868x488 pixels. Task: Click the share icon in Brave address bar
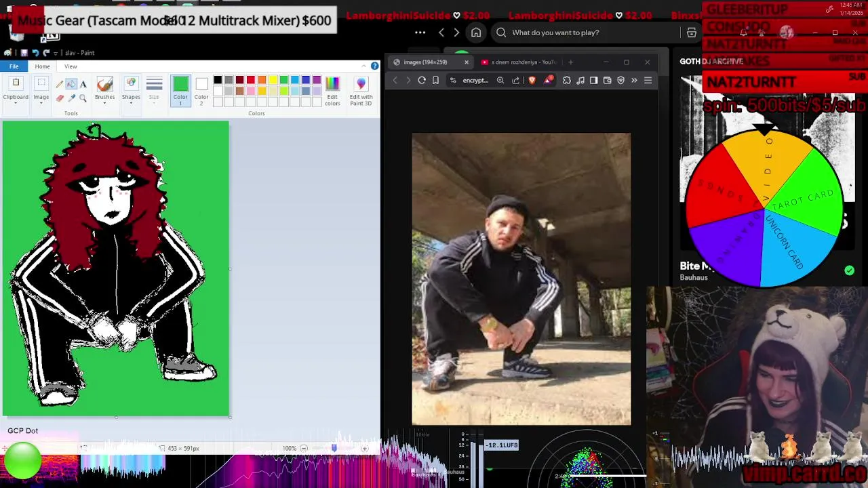(x=516, y=80)
